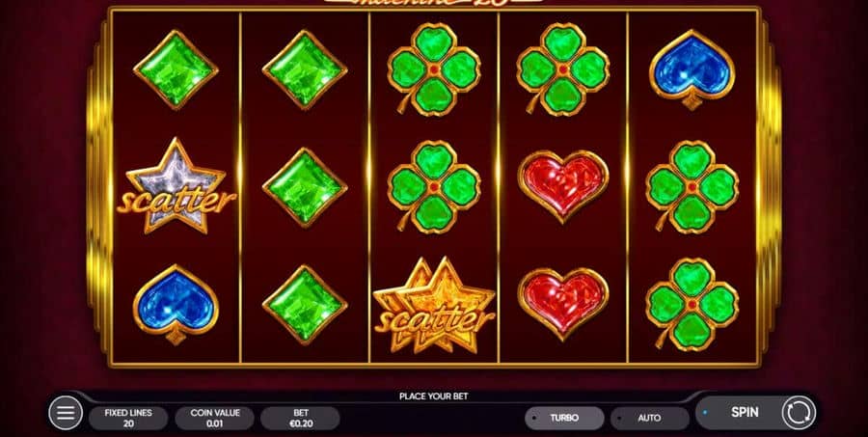Open the hamburger menu button
Screen dimensions: 868x437
coord(66,413)
